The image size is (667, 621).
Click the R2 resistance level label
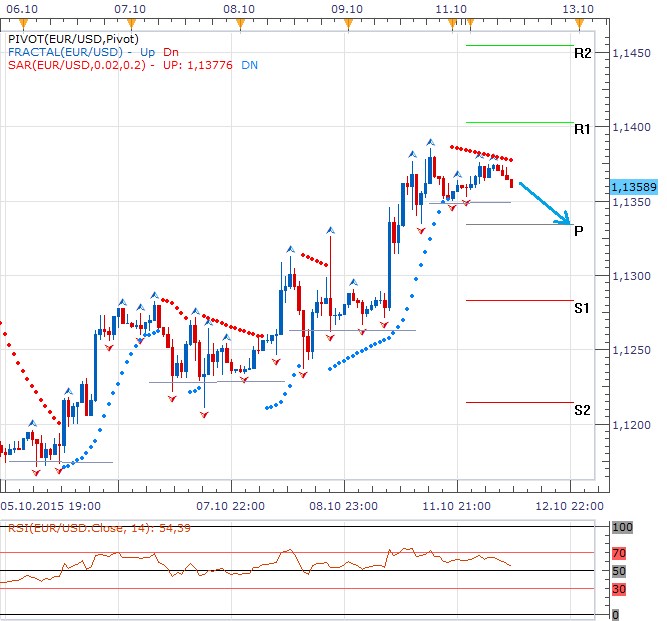coord(582,52)
